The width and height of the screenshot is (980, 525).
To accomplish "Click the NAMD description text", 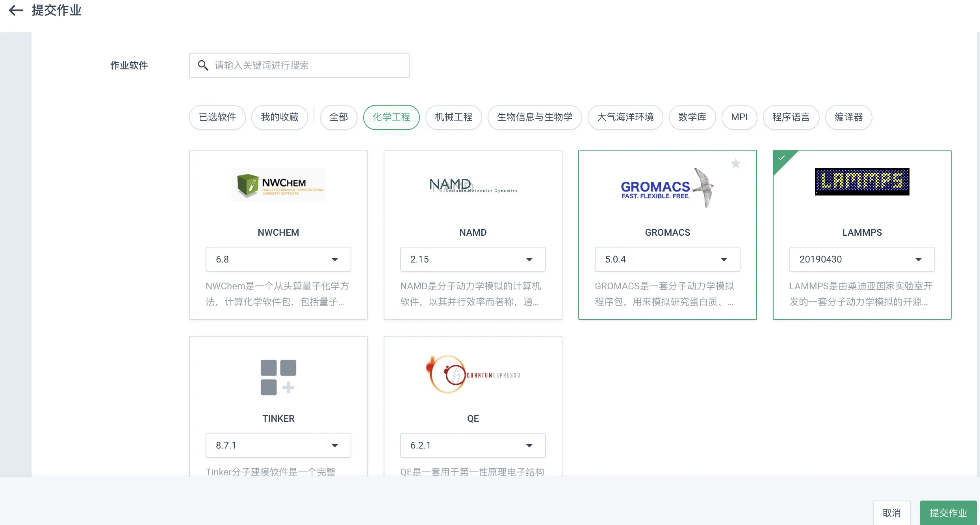I will pyautogui.click(x=471, y=294).
